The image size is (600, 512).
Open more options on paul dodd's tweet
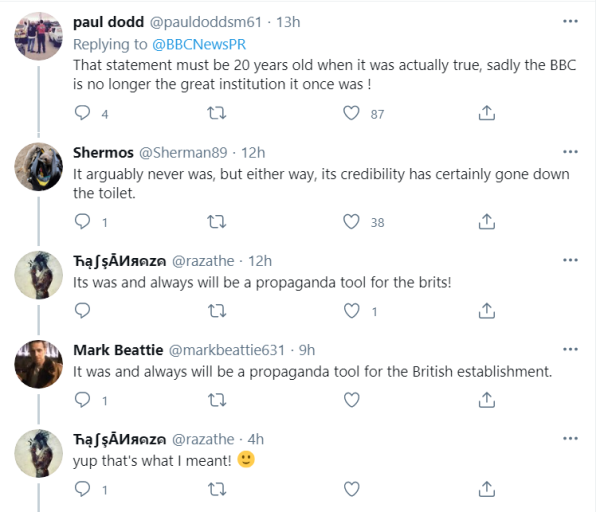(570, 20)
